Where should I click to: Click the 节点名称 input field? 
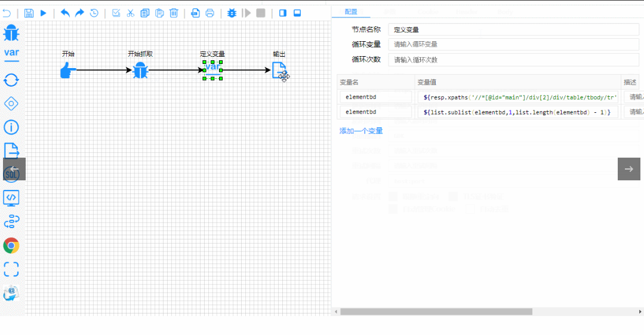[513, 30]
